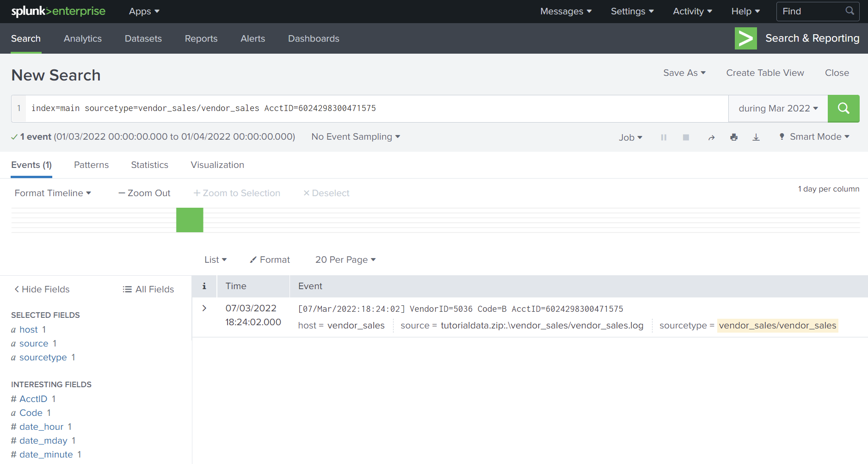Run the search with the green magnifier button
868x464 pixels.
click(843, 108)
